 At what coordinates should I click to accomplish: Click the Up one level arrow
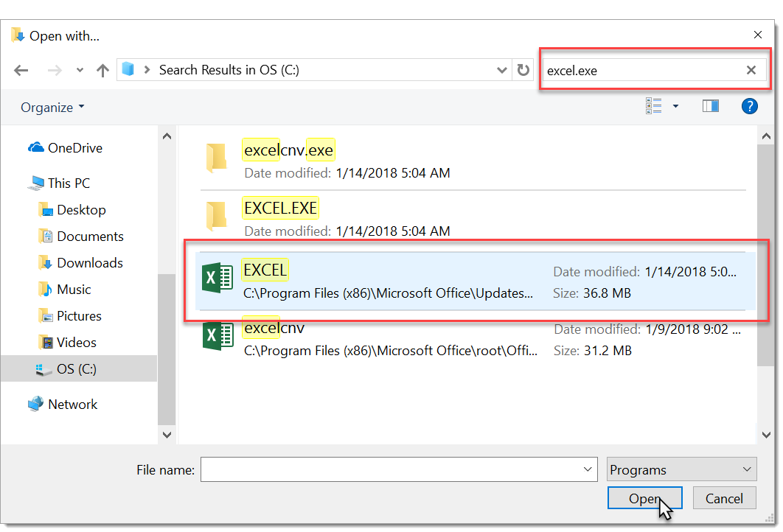point(102,71)
